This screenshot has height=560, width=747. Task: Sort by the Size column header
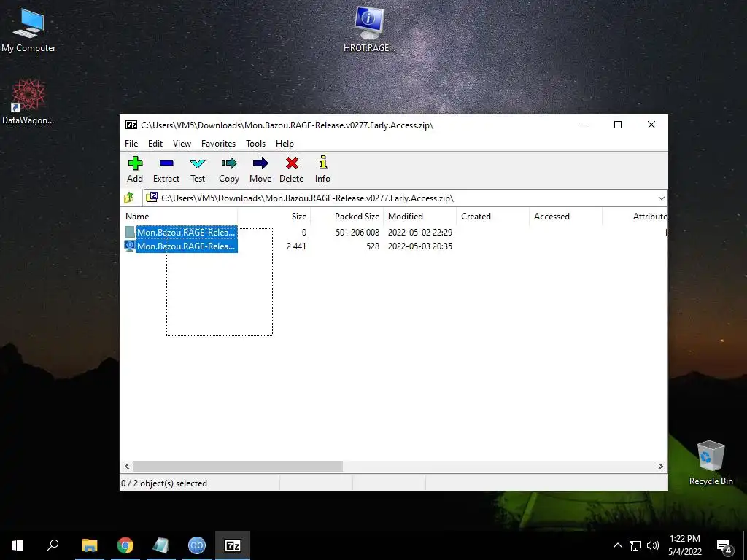274,216
